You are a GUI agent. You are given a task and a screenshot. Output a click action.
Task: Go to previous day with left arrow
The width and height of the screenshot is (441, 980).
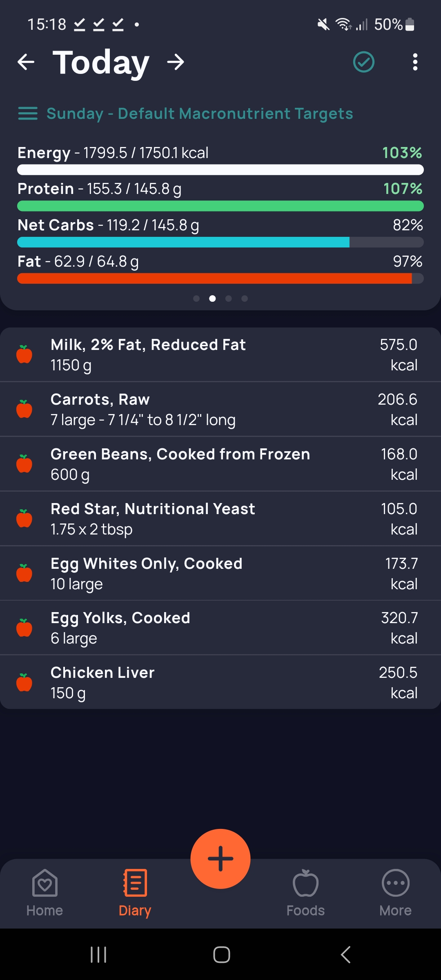(x=26, y=62)
